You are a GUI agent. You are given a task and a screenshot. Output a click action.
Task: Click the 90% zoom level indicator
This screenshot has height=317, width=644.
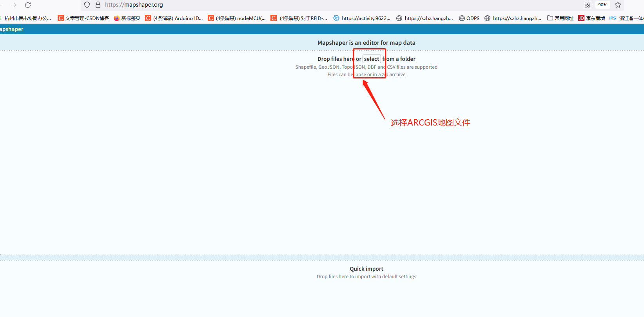[602, 5]
